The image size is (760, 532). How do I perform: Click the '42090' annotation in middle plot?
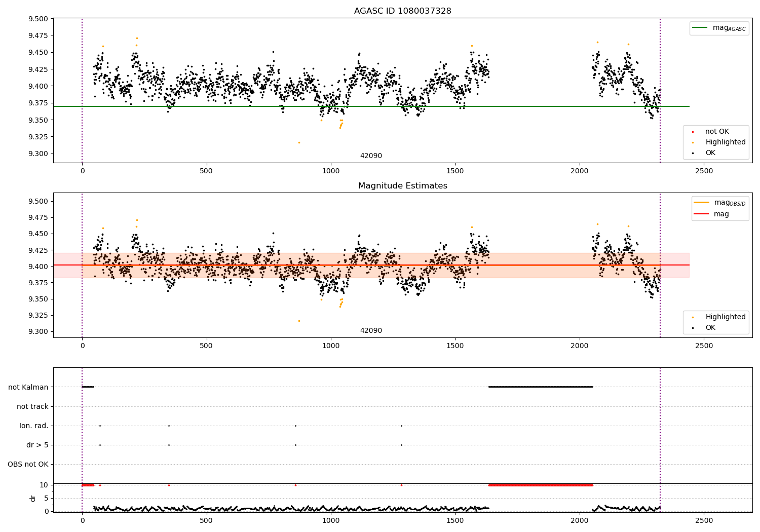(371, 331)
